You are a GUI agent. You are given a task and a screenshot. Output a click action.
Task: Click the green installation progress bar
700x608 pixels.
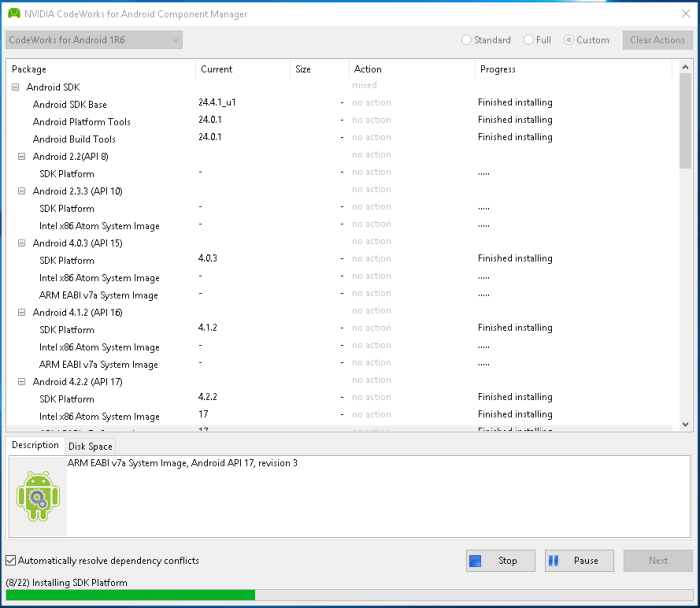130,595
